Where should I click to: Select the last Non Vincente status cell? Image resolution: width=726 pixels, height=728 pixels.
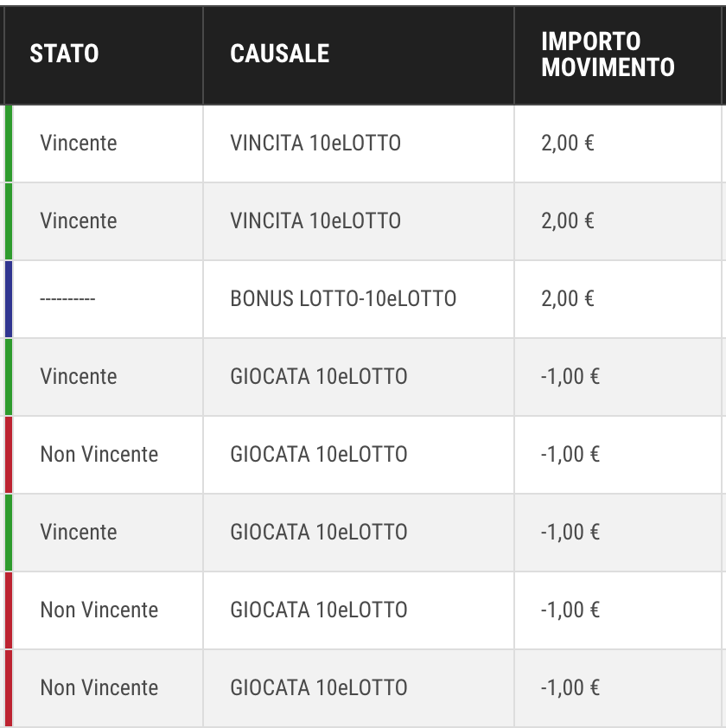[x=99, y=688]
